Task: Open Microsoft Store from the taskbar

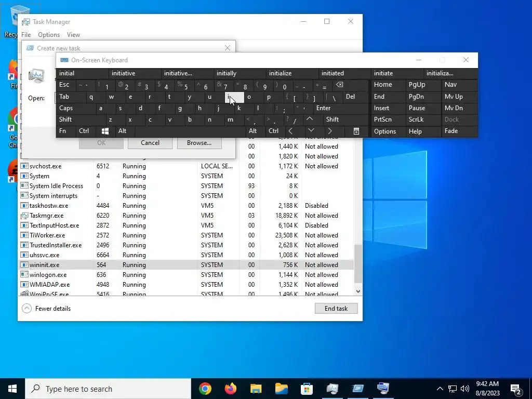Action: (307, 389)
